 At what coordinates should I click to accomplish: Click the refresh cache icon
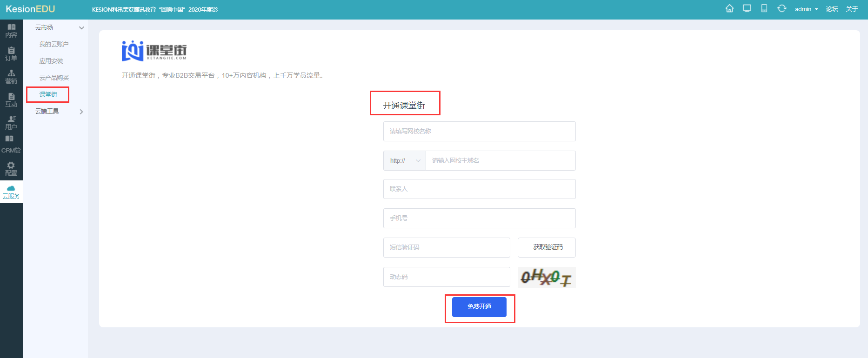click(x=781, y=8)
